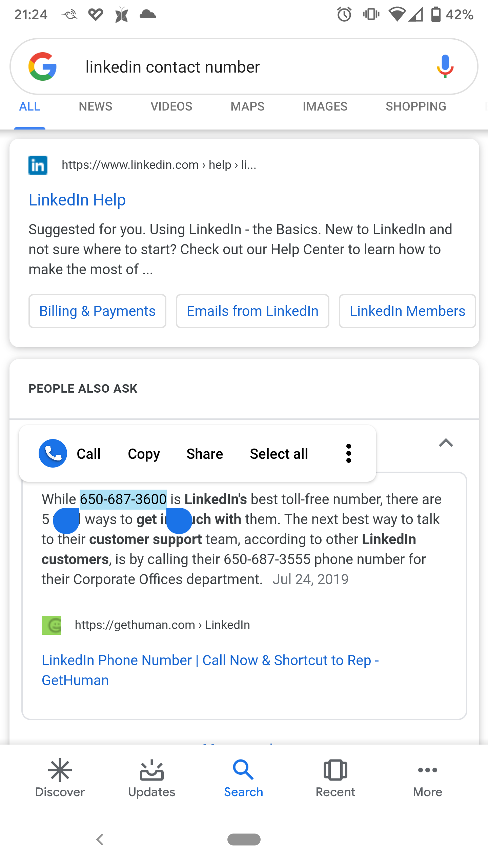Tap the search field with linkedin contact number
The image size is (488, 868).
[237, 67]
